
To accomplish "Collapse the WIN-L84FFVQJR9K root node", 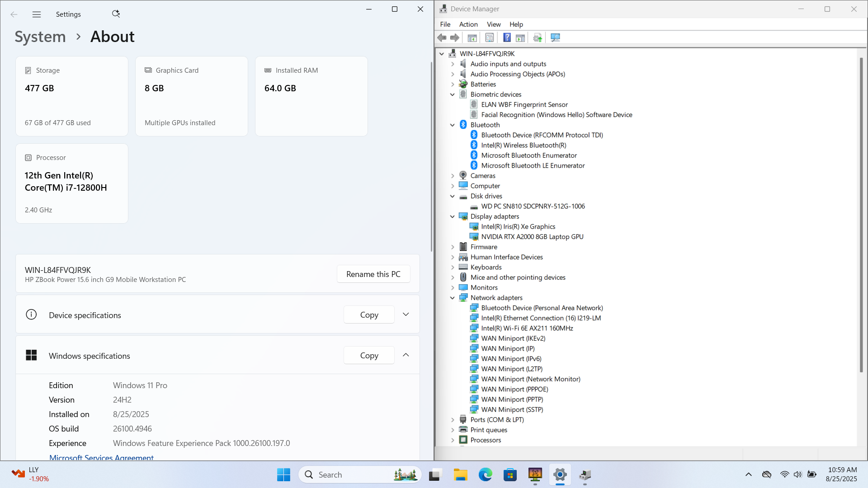I will point(442,54).
